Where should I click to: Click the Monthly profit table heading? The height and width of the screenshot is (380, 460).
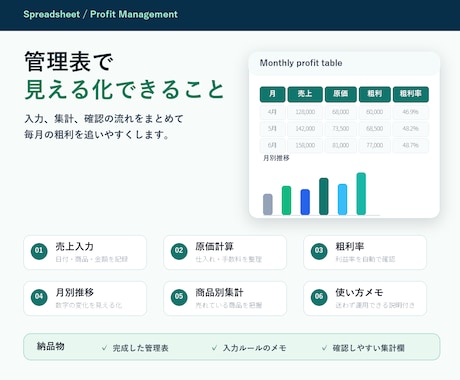[301, 63]
